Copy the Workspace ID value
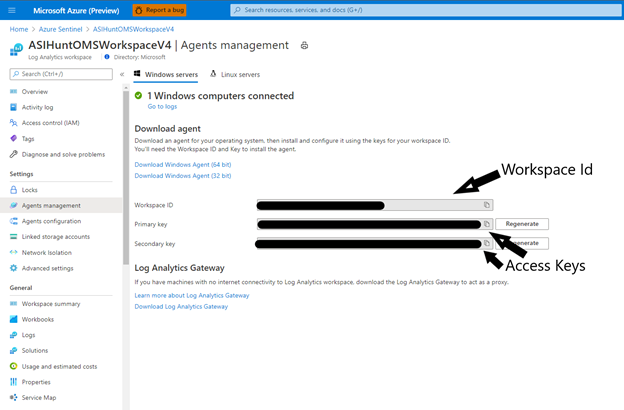The image size is (624, 410). point(487,205)
